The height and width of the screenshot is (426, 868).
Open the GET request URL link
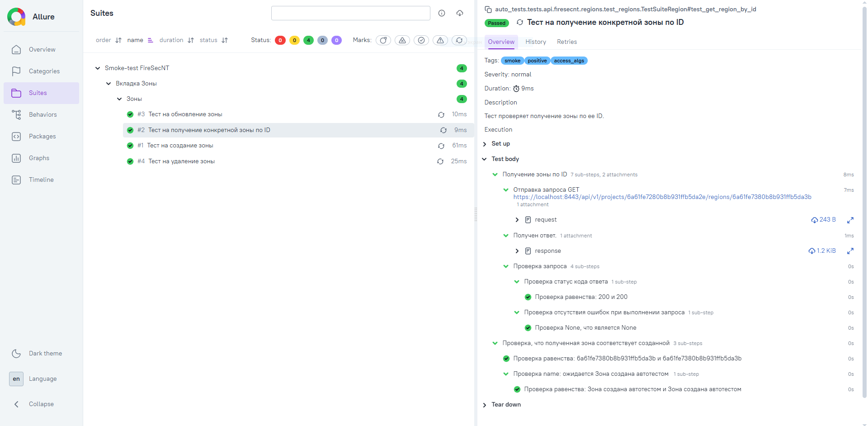coord(662,197)
